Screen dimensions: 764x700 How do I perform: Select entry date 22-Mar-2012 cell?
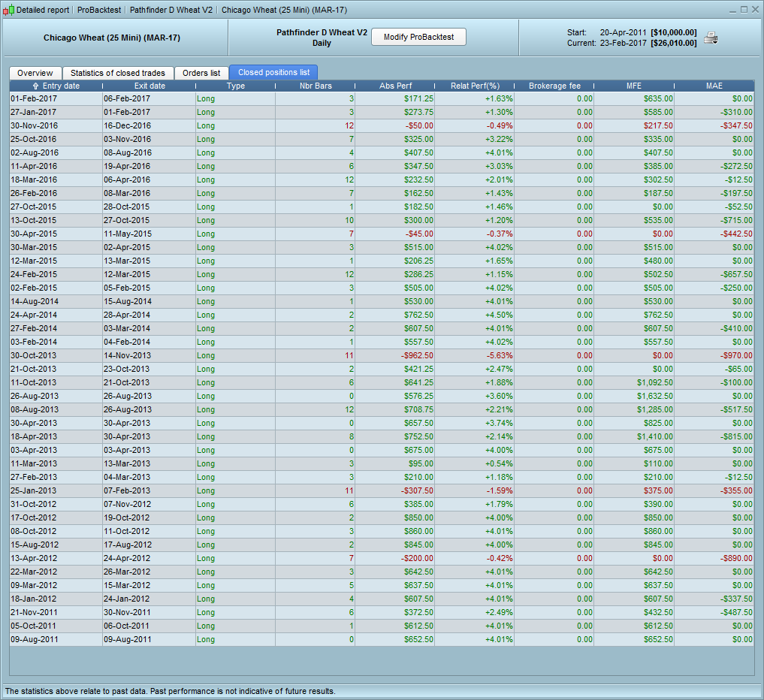pyautogui.click(x=56, y=572)
